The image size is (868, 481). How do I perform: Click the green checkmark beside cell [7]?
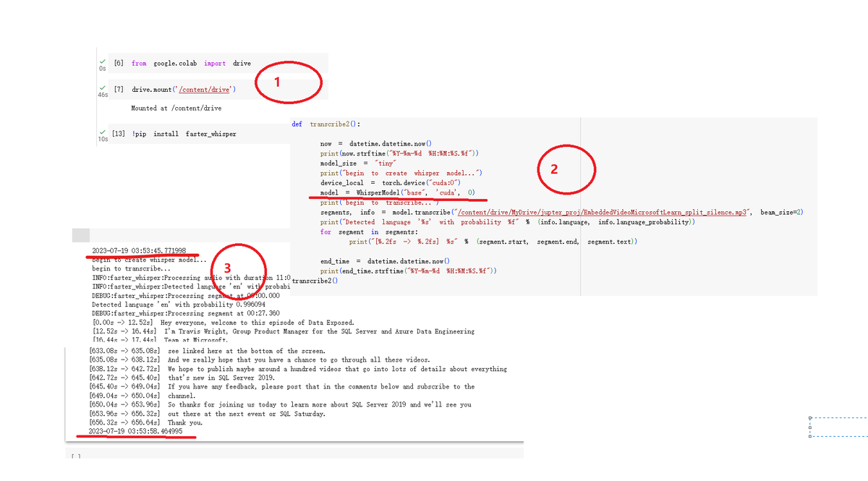(102, 87)
